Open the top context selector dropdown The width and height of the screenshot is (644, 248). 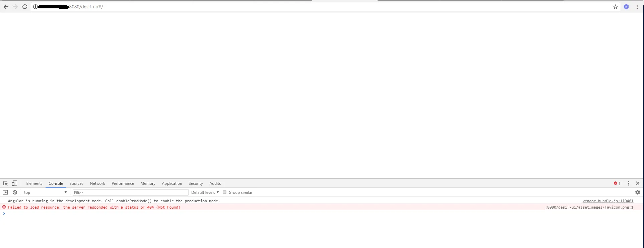click(45, 193)
